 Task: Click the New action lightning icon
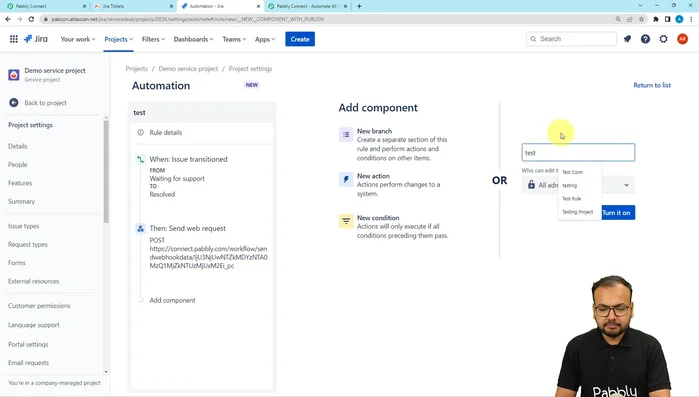[346, 180]
